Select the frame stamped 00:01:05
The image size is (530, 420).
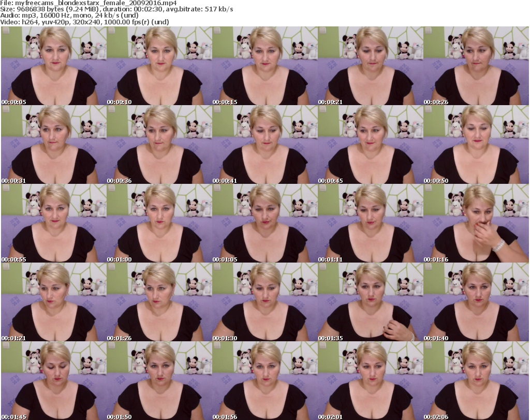(x=264, y=224)
